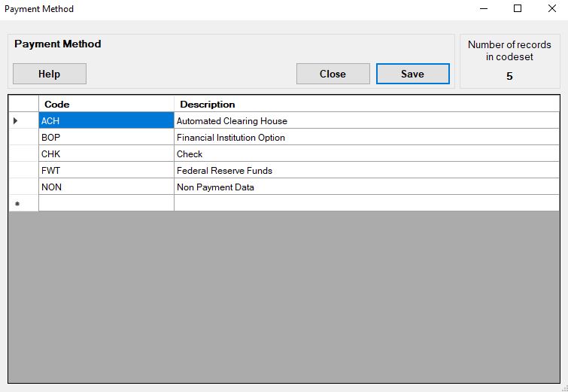Select the ACH row via its arrow header
The image size is (568, 392).
[23, 120]
